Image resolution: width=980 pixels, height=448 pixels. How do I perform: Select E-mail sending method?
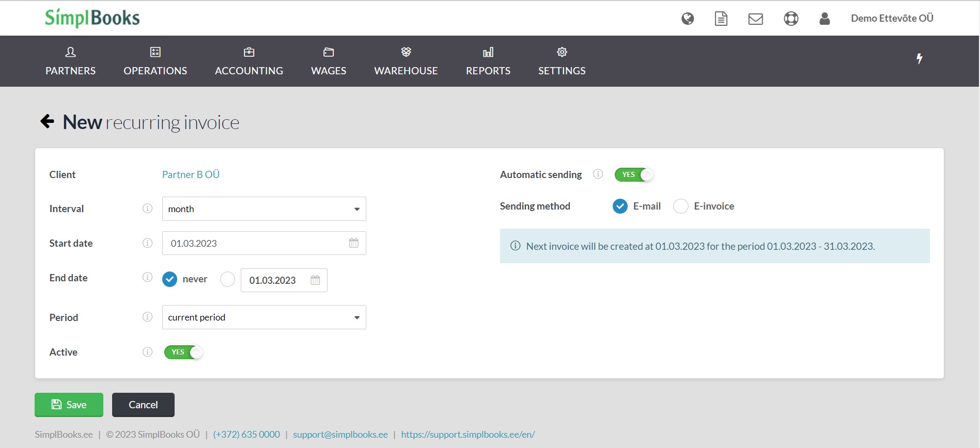620,206
